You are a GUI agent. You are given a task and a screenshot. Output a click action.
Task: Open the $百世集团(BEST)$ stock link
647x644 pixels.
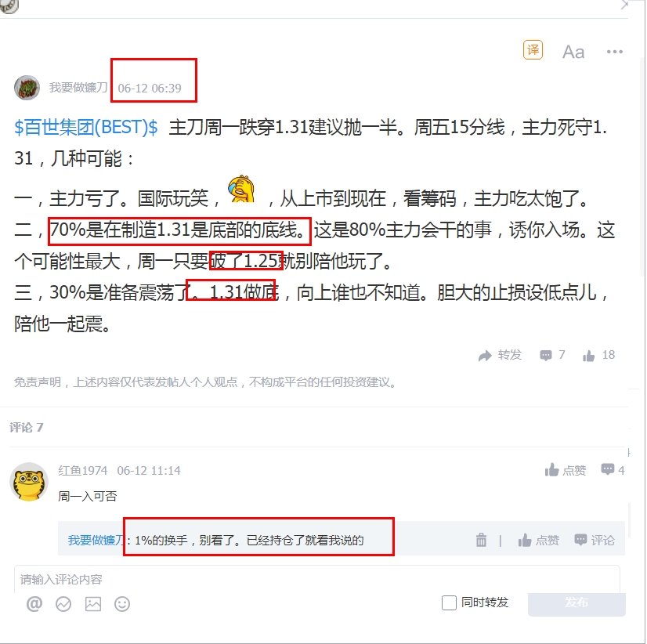click(x=86, y=127)
